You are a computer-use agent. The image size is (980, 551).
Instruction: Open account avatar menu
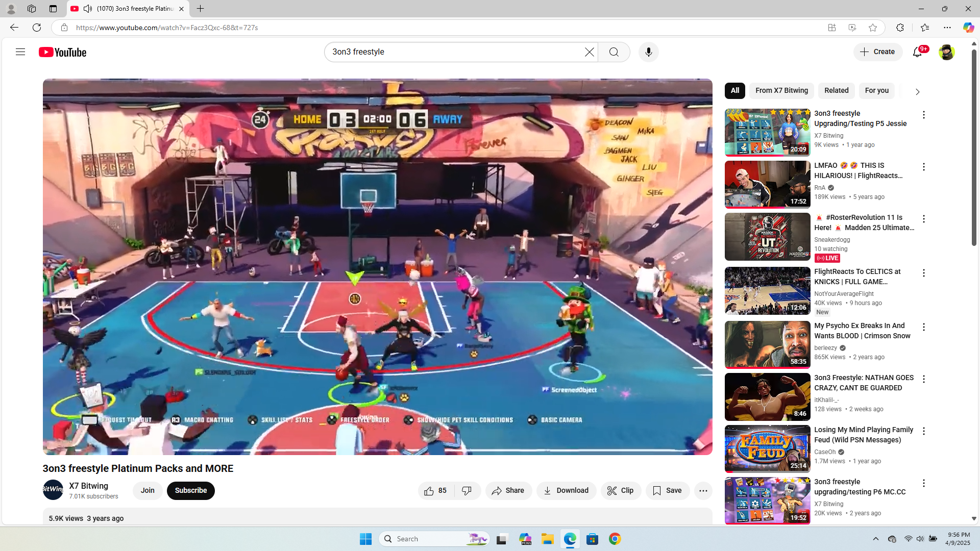pos(946,52)
